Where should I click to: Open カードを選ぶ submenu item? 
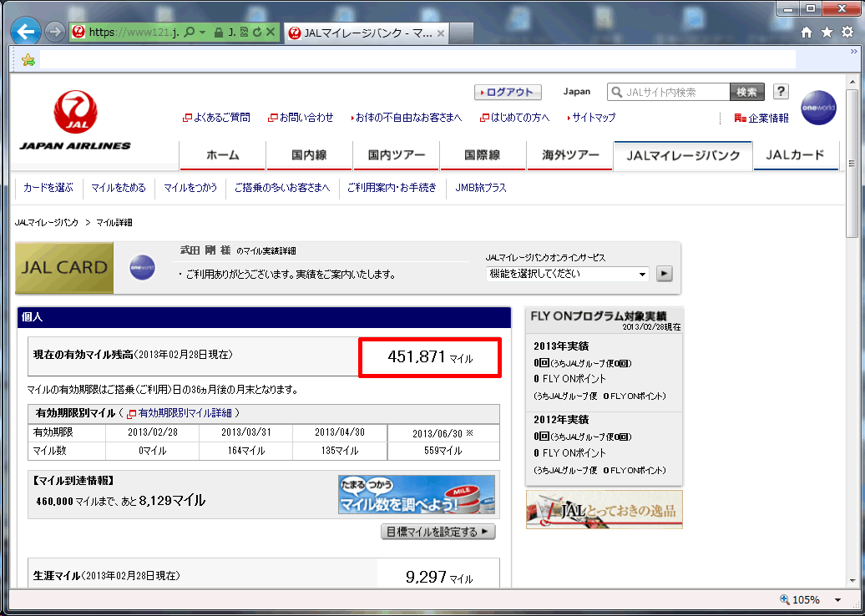(x=48, y=188)
